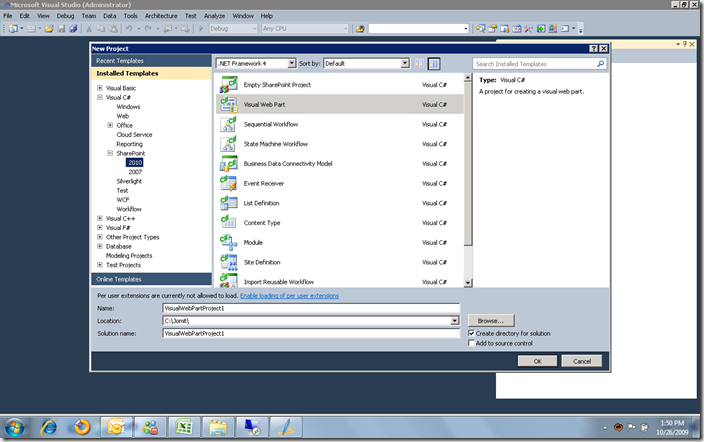Open the Architecture menu
The height and width of the screenshot is (442, 704).
click(x=161, y=16)
